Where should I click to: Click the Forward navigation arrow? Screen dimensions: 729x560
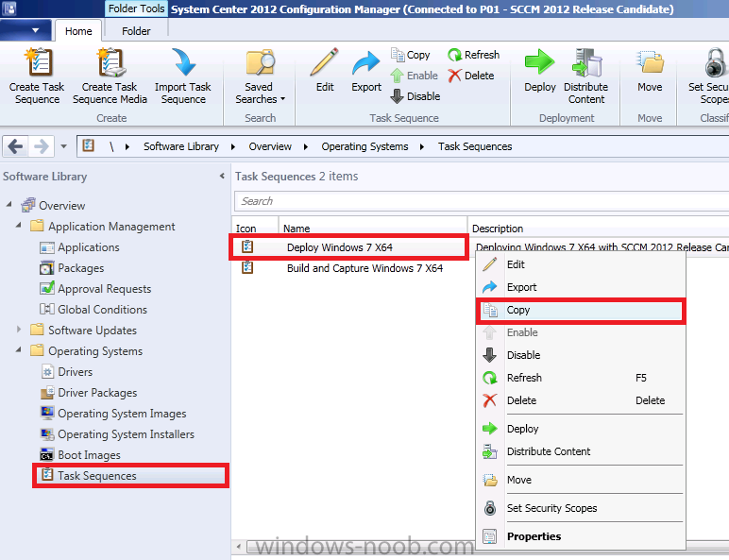point(42,146)
